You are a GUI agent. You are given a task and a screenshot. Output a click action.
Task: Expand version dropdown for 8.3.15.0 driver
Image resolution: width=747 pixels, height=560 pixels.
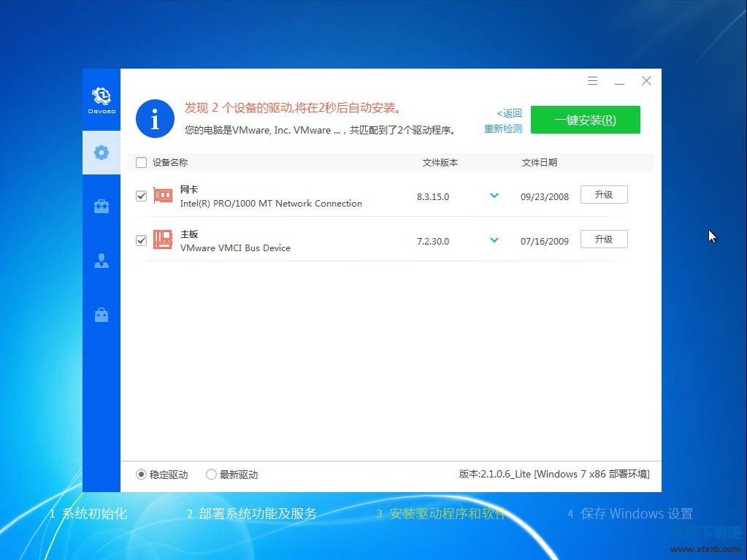pos(494,196)
